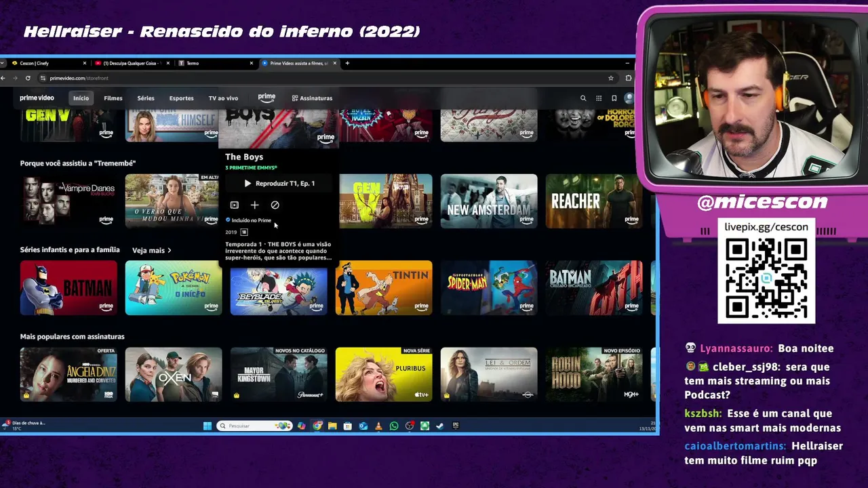The height and width of the screenshot is (488, 868).
Task: Open the Reacher thumbnail
Action: [594, 201]
